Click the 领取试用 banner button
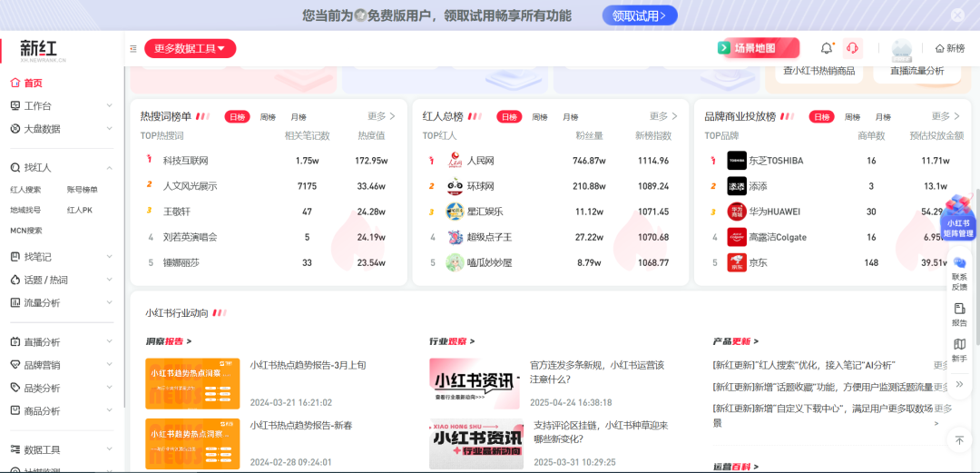980x473 pixels. pyautogui.click(x=640, y=15)
